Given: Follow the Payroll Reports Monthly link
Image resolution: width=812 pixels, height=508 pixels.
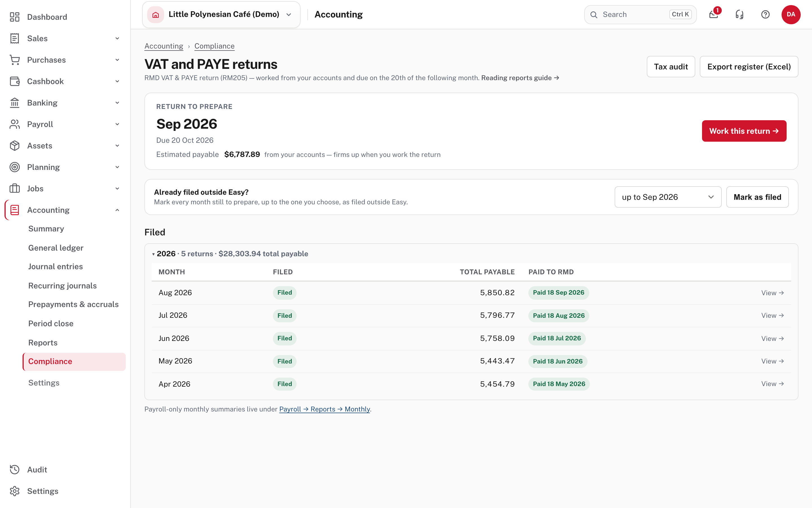Looking at the screenshot, I should 325,409.
